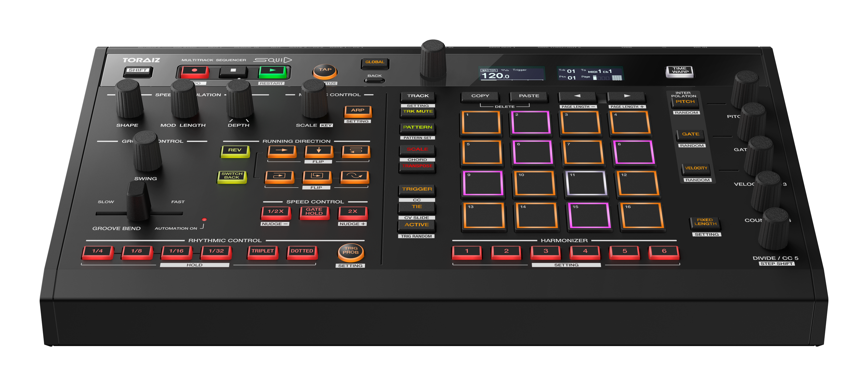Screen dimensions: 868x386
Task: Select the TRIGGER mode button
Action: [x=417, y=189]
